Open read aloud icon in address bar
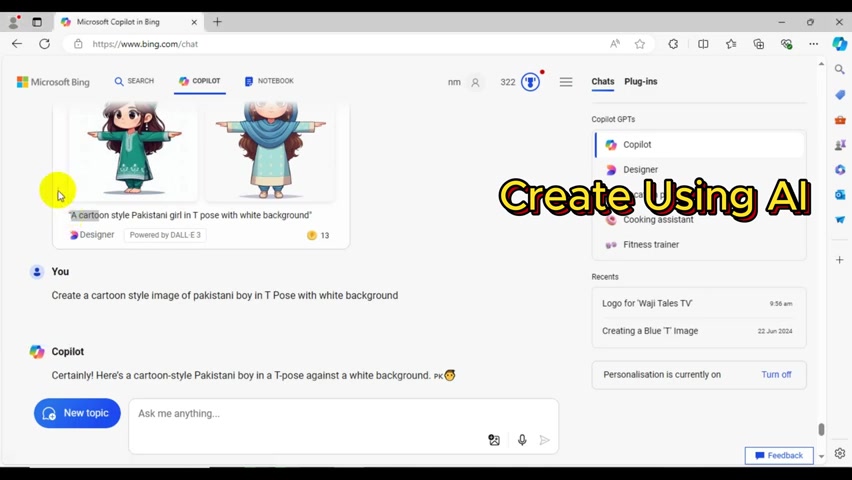This screenshot has height=480, width=852. point(615,44)
